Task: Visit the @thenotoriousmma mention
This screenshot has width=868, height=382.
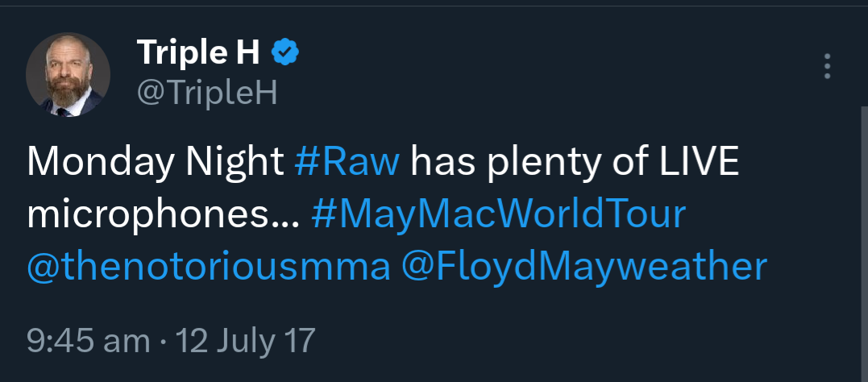Action: click(x=208, y=267)
